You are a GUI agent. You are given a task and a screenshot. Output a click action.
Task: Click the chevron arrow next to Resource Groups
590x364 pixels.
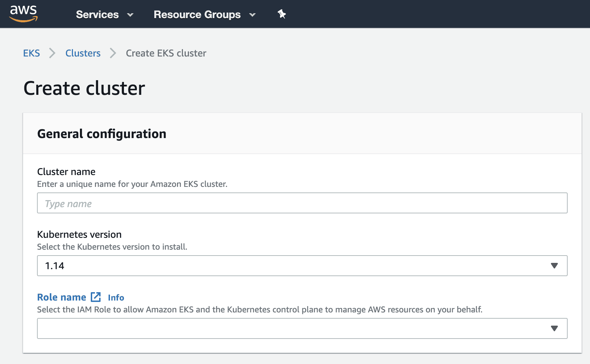pyautogui.click(x=252, y=15)
